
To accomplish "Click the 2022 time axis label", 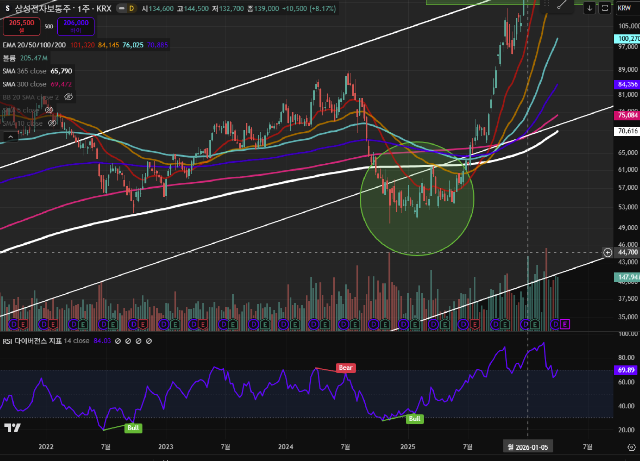I will tap(46, 447).
